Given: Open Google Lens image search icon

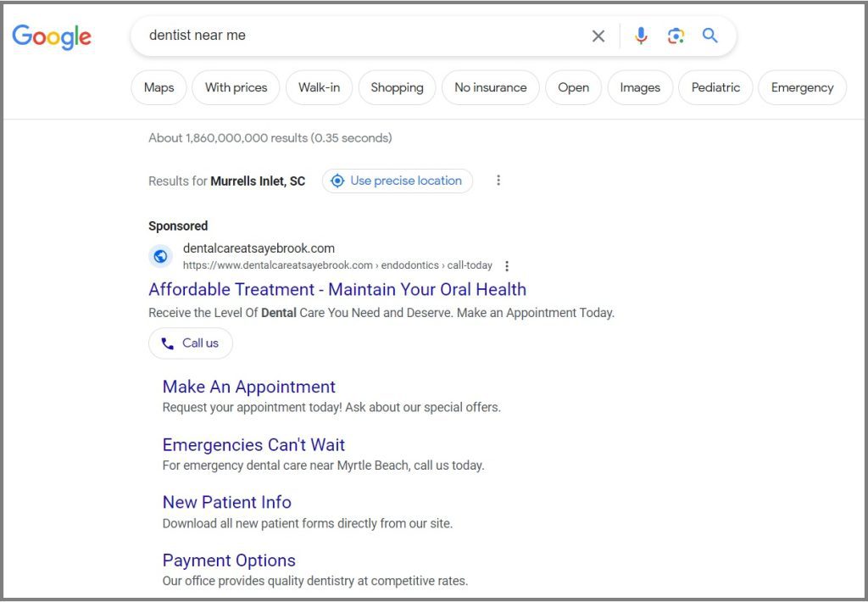Looking at the screenshot, I should click(676, 36).
